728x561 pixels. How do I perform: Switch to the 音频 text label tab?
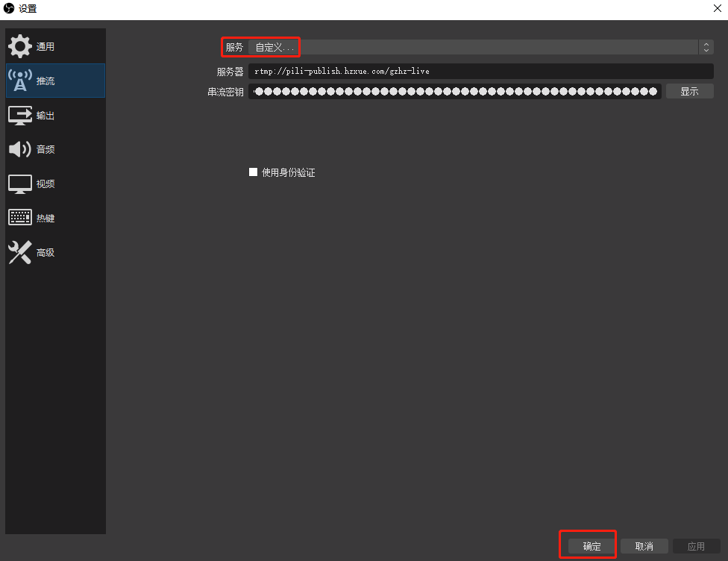(45, 150)
